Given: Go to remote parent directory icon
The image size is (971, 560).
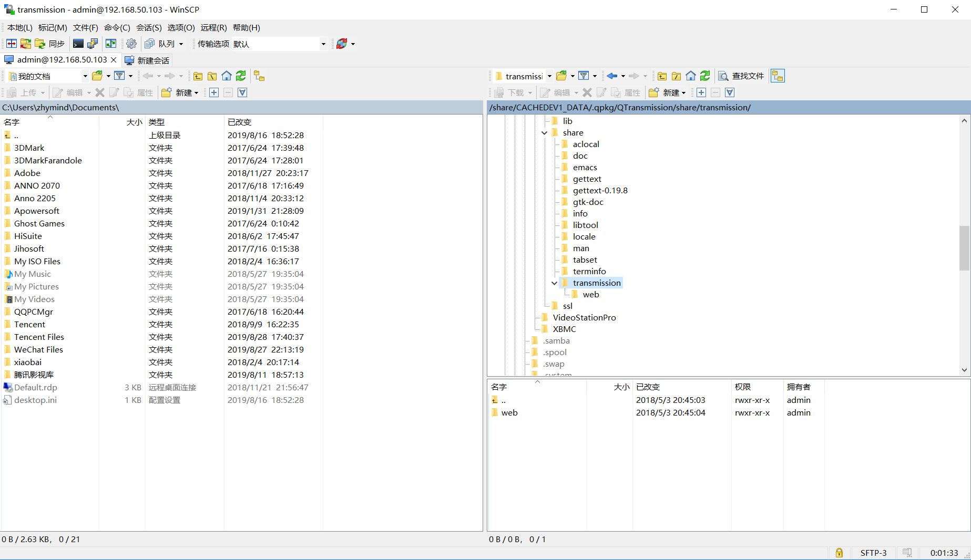Looking at the screenshot, I should pyautogui.click(x=662, y=76).
